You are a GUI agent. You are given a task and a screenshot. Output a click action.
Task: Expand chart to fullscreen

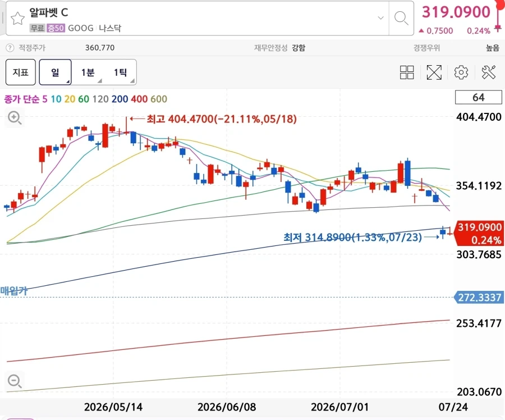tap(434, 72)
